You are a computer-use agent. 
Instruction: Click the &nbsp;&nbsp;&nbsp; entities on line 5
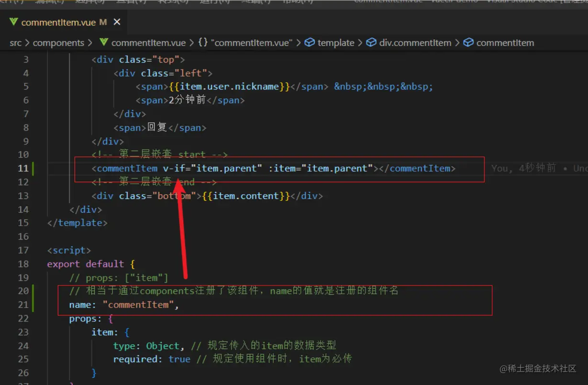pyautogui.click(x=384, y=87)
